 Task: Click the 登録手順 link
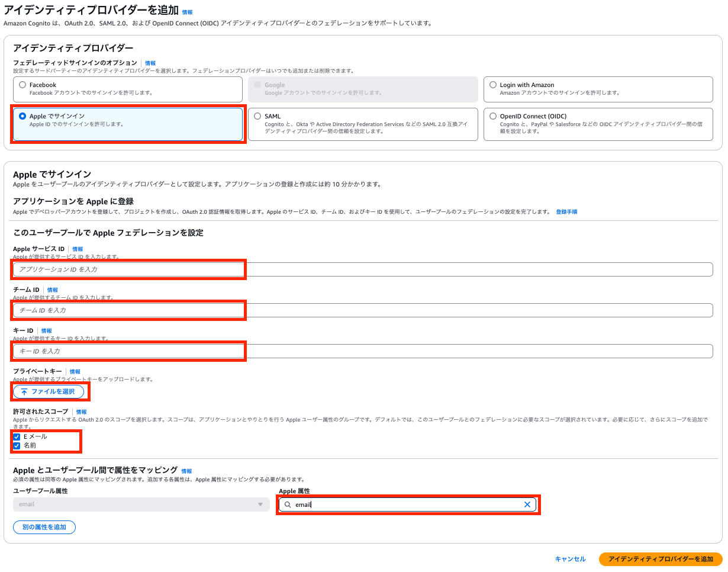click(x=566, y=211)
